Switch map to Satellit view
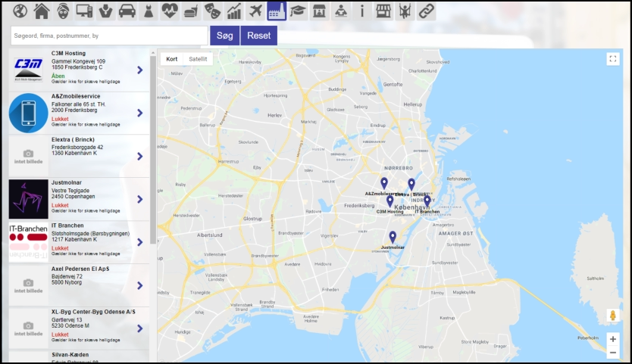Image resolution: width=632 pixels, height=364 pixels. click(198, 59)
